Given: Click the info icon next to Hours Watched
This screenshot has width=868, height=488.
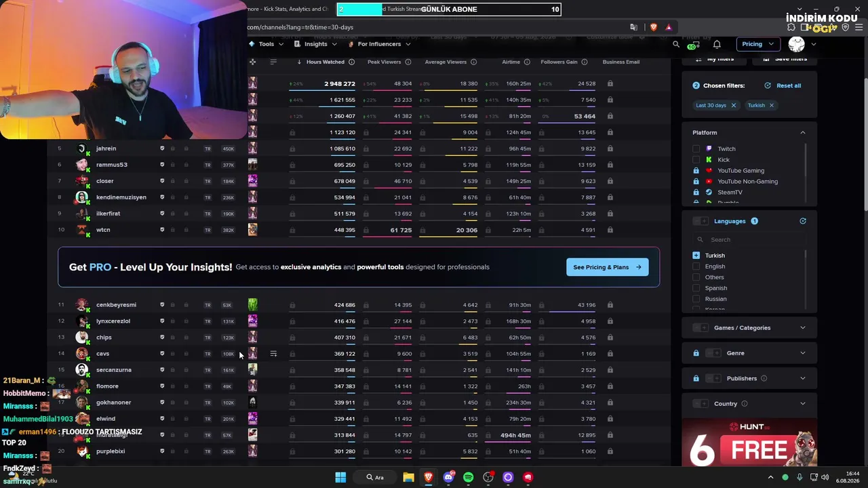Looking at the screenshot, I should point(351,62).
